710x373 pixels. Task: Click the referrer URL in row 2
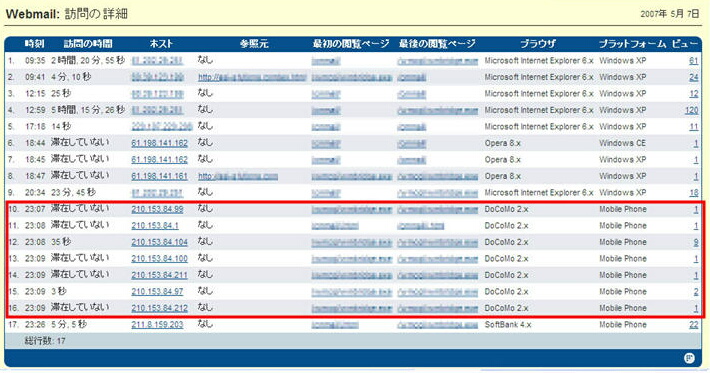tap(252, 77)
